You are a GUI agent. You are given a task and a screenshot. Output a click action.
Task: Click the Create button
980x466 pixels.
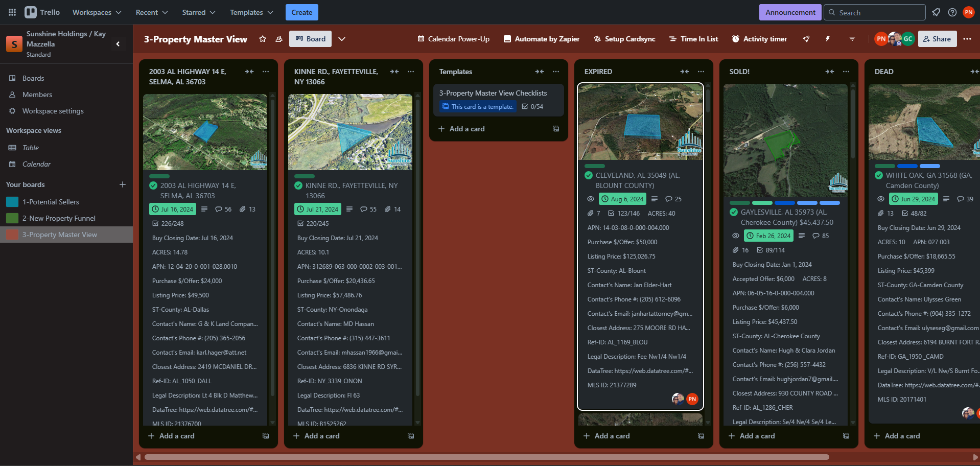(x=302, y=12)
